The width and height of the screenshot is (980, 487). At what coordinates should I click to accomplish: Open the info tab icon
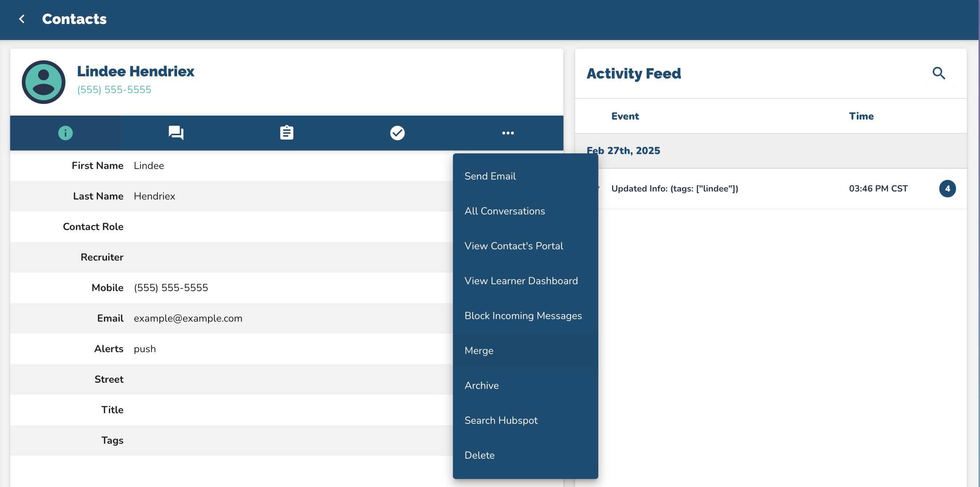point(65,133)
